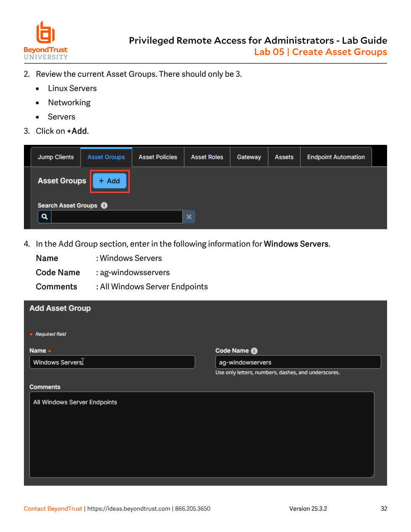Viewport: 411px width, 532px height.
Task: Click in the Search Asset Groups field
Action: 117,217
